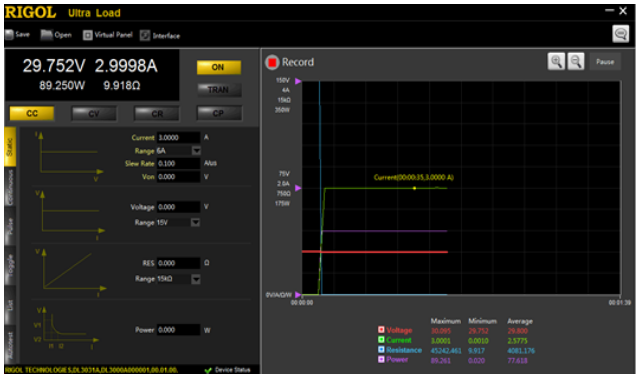Click the Current value input field
The height and width of the screenshot is (379, 641).
point(179,138)
